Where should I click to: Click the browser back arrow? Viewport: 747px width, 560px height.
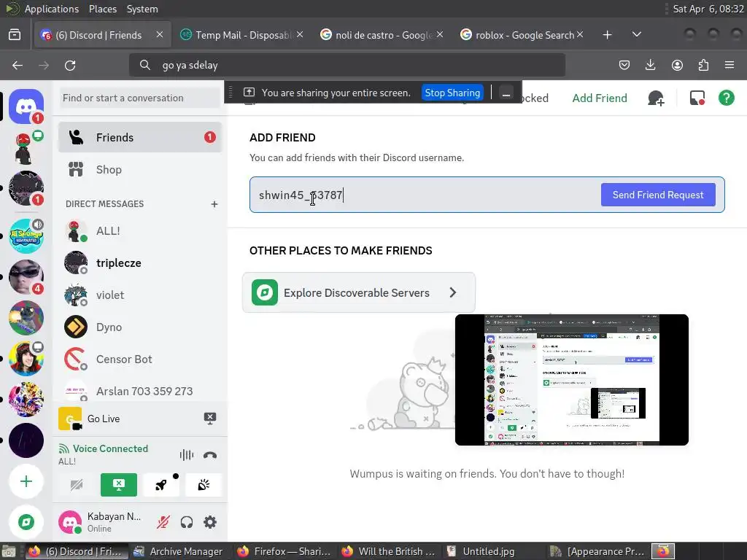[18, 65]
